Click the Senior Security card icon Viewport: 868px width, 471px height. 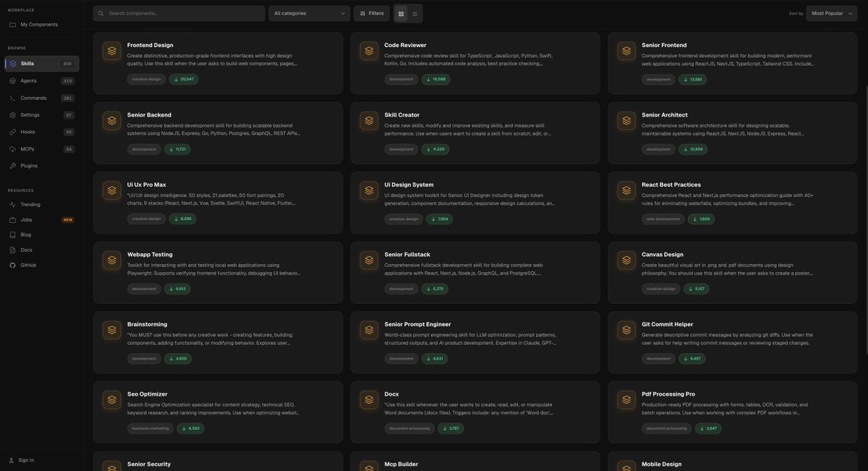click(x=111, y=467)
